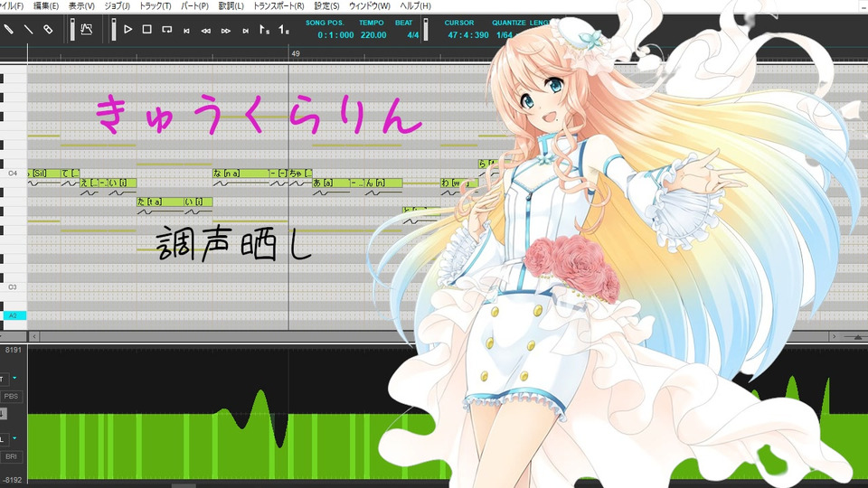Select the Line tool
The width and height of the screenshot is (868, 488).
click(28, 29)
